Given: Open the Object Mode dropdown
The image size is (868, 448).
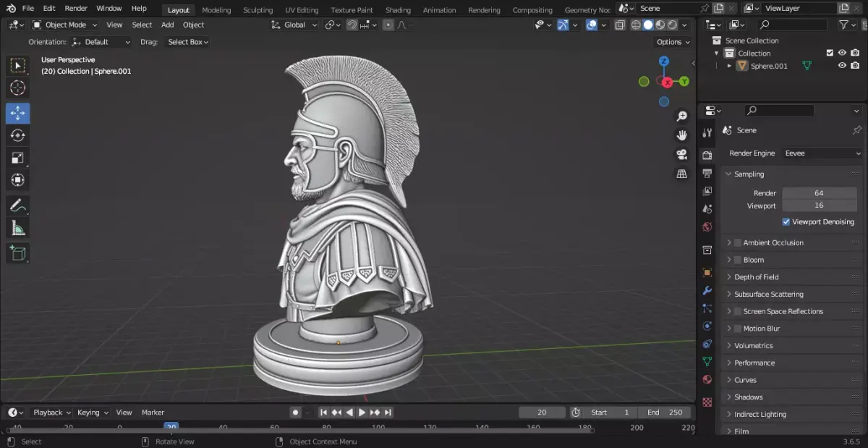Looking at the screenshot, I should (x=65, y=25).
